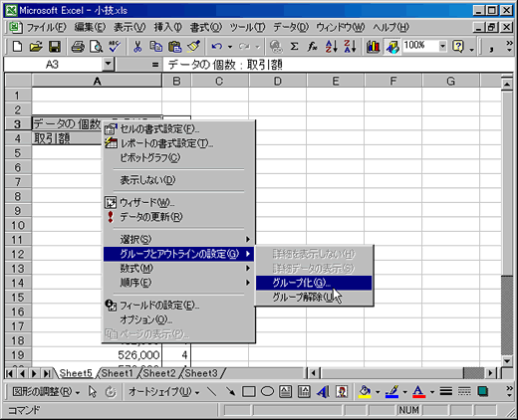Select the Format Painter brush
518x420 pixels.
coord(193,47)
